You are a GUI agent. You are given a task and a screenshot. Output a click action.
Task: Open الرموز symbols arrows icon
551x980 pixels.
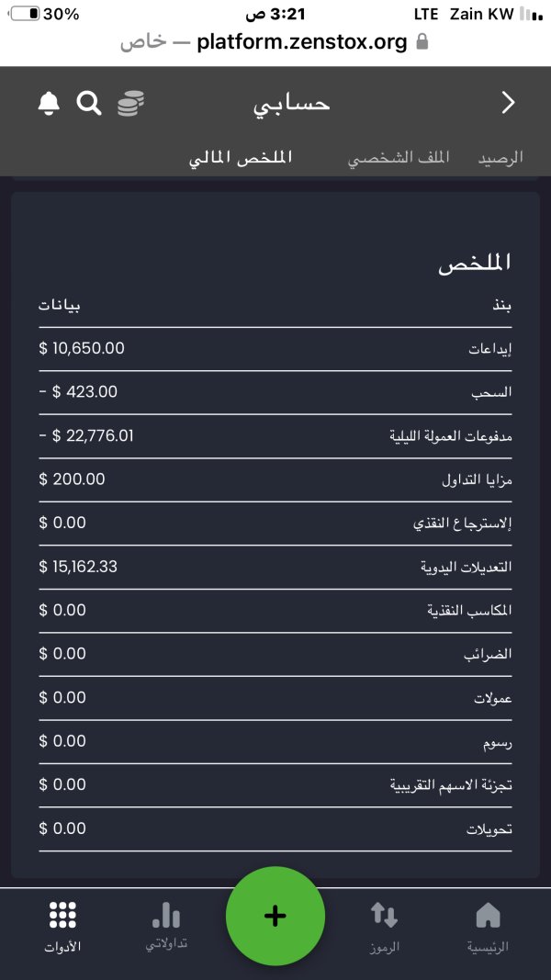pyautogui.click(x=384, y=915)
